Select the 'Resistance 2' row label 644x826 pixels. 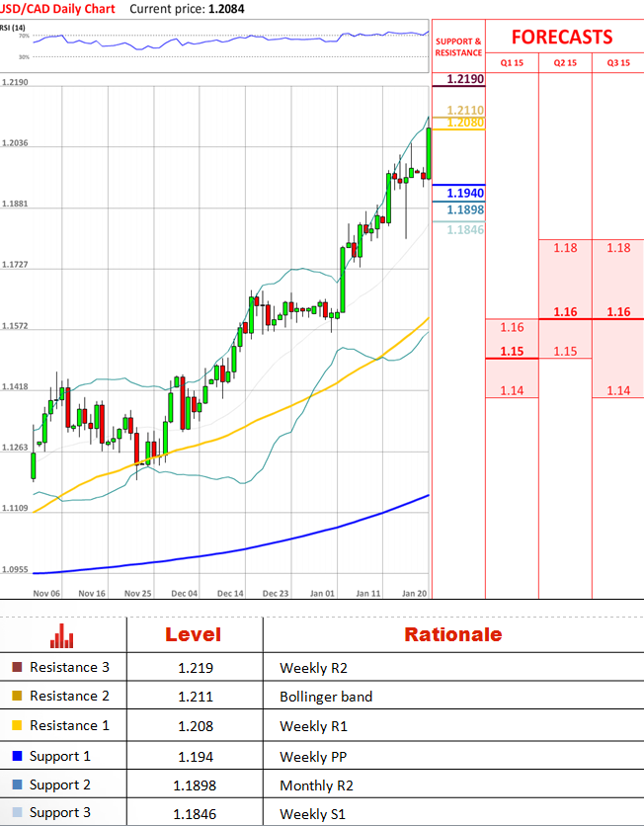tap(69, 696)
